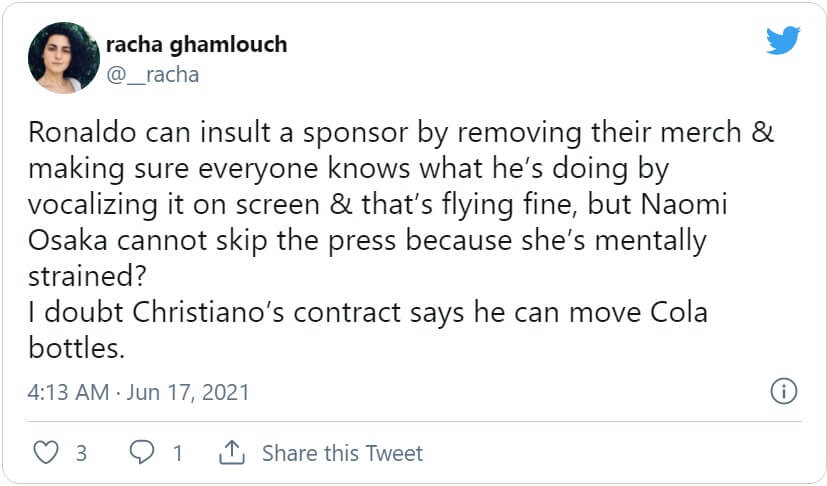
Task: Like the tweet with the heart icon
Action: [x=46, y=453]
